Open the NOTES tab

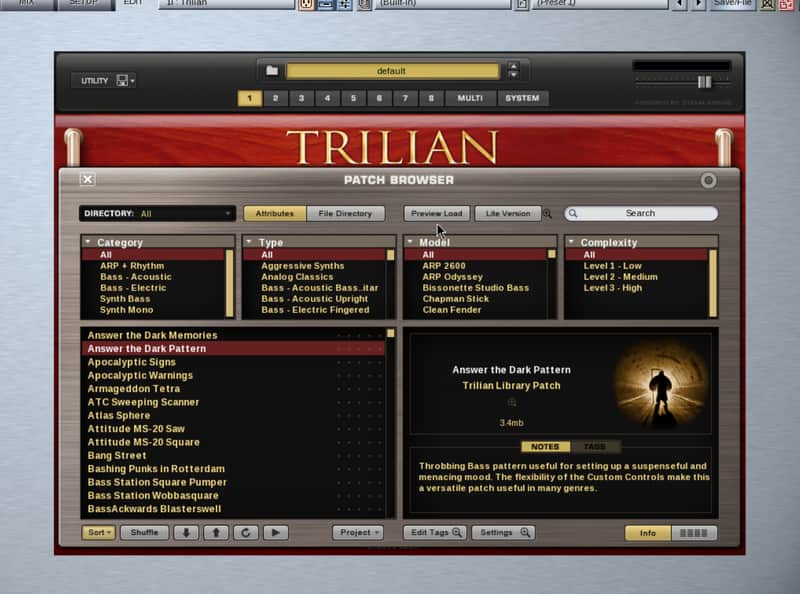(x=545, y=447)
